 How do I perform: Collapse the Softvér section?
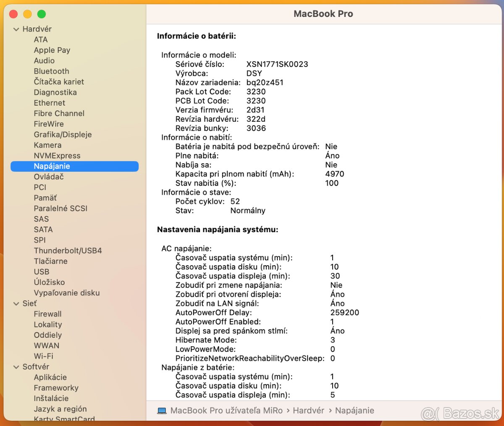[16, 366]
